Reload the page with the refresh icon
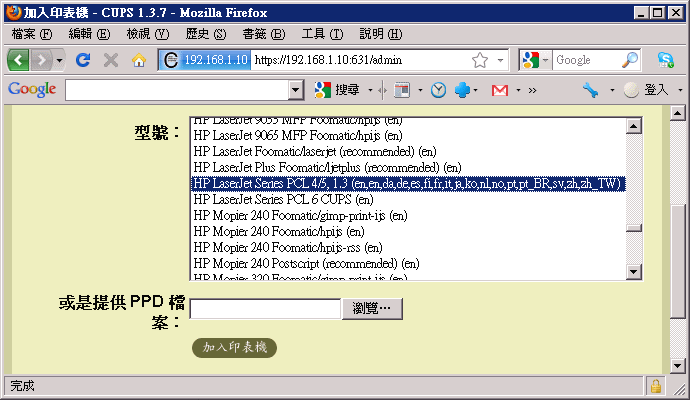This screenshot has width=690, height=400. tap(83, 60)
